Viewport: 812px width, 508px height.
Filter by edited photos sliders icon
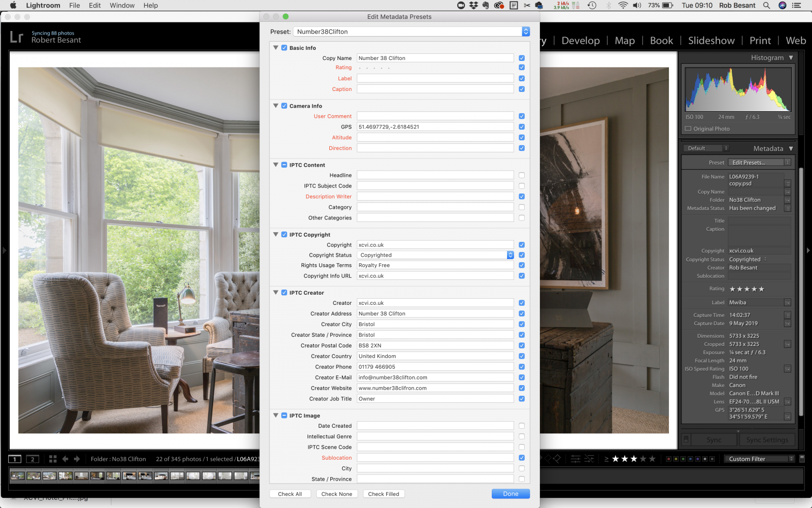point(576,459)
